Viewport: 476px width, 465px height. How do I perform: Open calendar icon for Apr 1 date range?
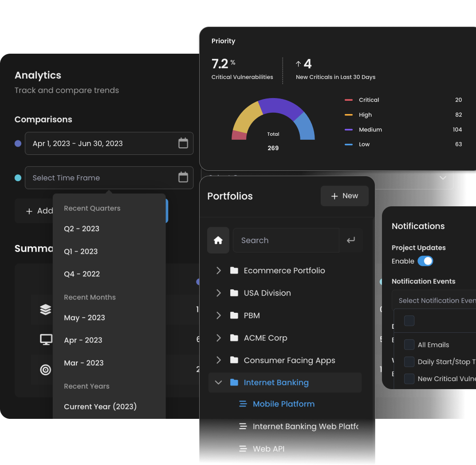(x=183, y=143)
